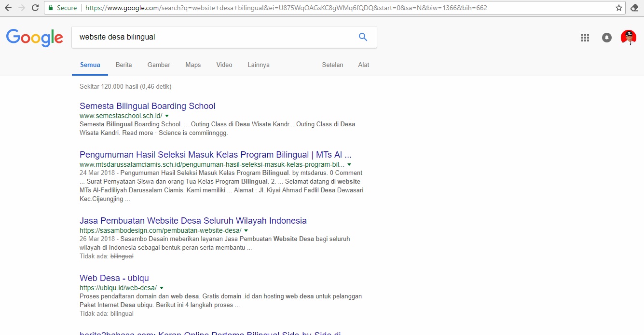Open the account profile avatar
Screen dimensions: 644x335
(x=628, y=37)
